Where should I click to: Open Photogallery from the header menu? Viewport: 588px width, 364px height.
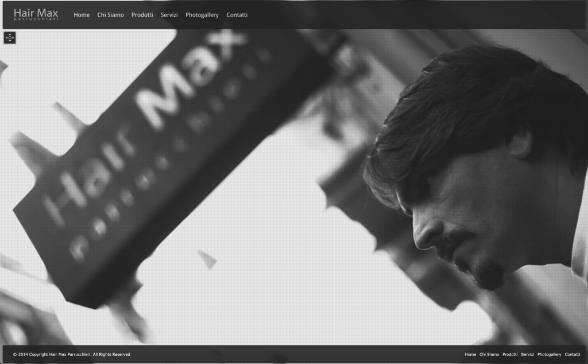(x=202, y=15)
